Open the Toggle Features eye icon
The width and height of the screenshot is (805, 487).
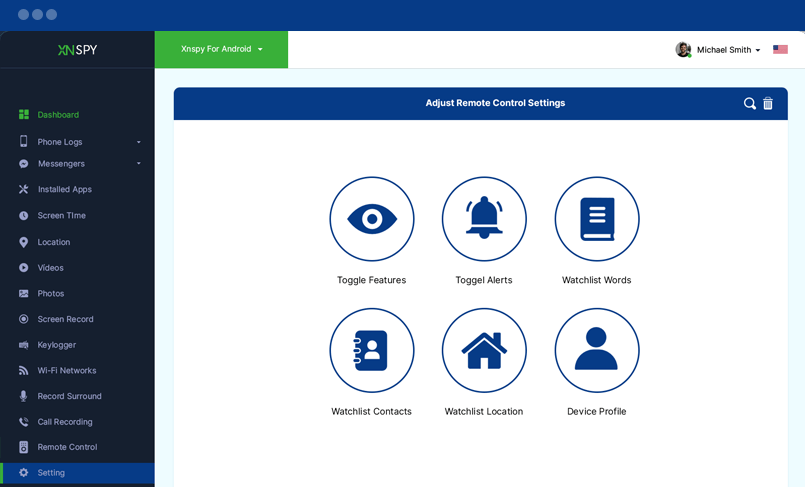(371, 219)
